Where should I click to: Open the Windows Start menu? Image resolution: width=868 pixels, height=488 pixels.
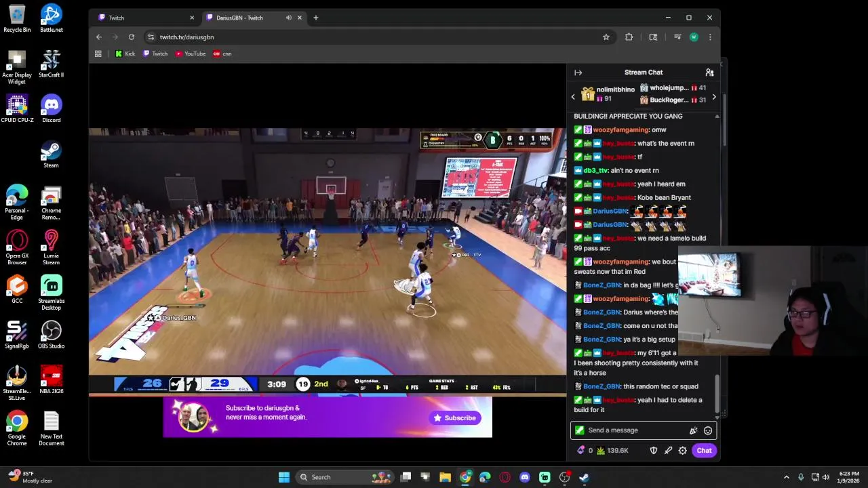tap(284, 477)
